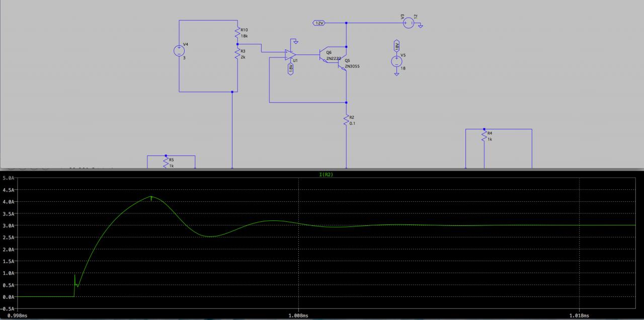This screenshot has height=320, width=644.
Task: Click the green waveform at its overshoot peak
Action: [x=151, y=197]
